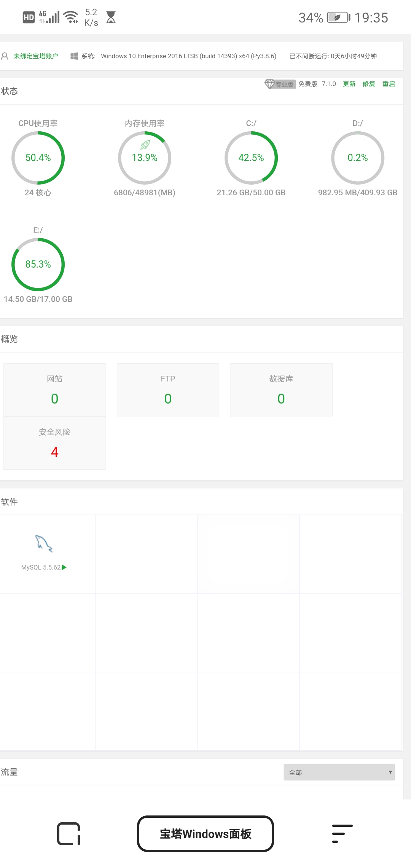
Task: Click the 21.26 GB/50.00 GB text
Action: 251,193
